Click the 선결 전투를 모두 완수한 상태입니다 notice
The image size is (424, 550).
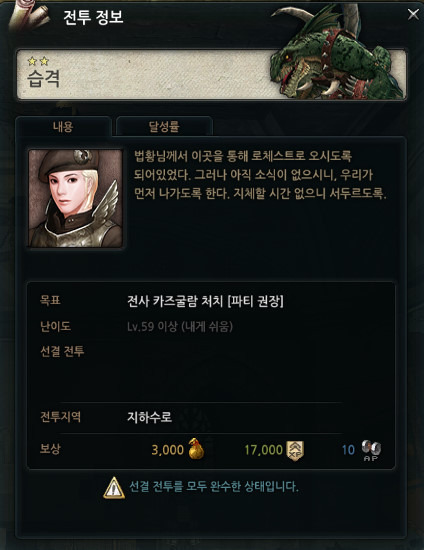[x=214, y=487]
